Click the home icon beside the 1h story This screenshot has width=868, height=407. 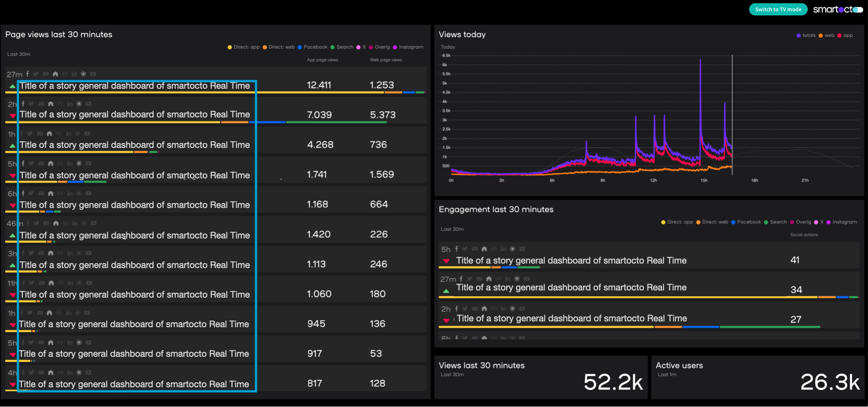[x=50, y=133]
